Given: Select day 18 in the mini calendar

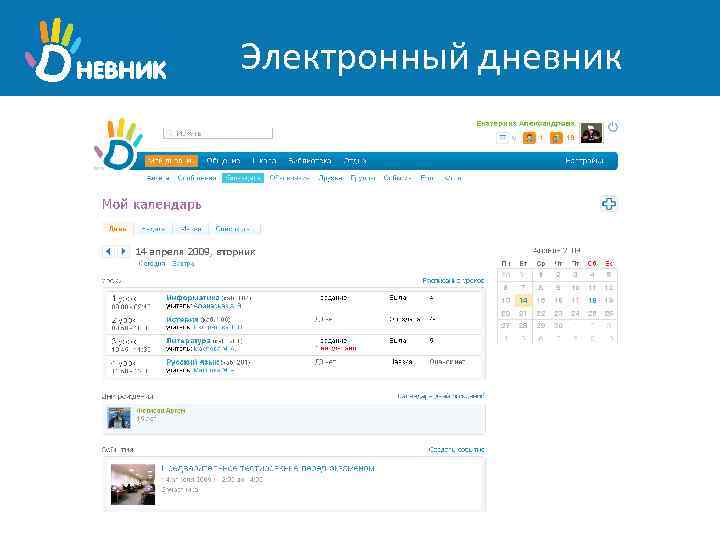Looking at the screenshot, I should [592, 300].
